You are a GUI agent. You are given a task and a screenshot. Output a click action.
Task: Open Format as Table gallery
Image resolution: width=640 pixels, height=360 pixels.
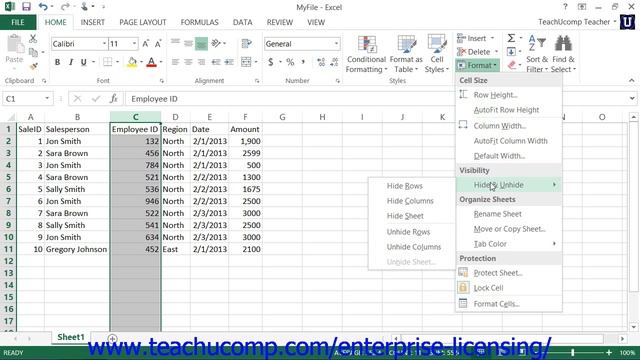(406, 54)
